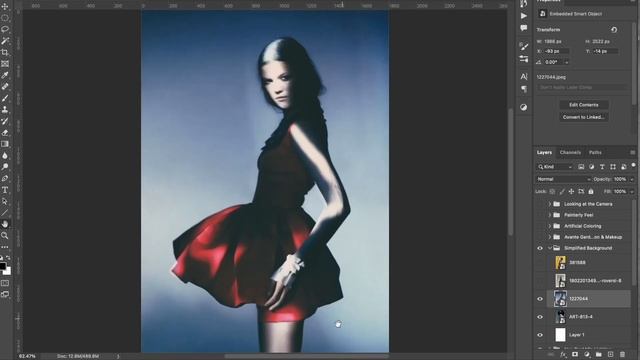Change the screen mode

[x=5, y=294]
